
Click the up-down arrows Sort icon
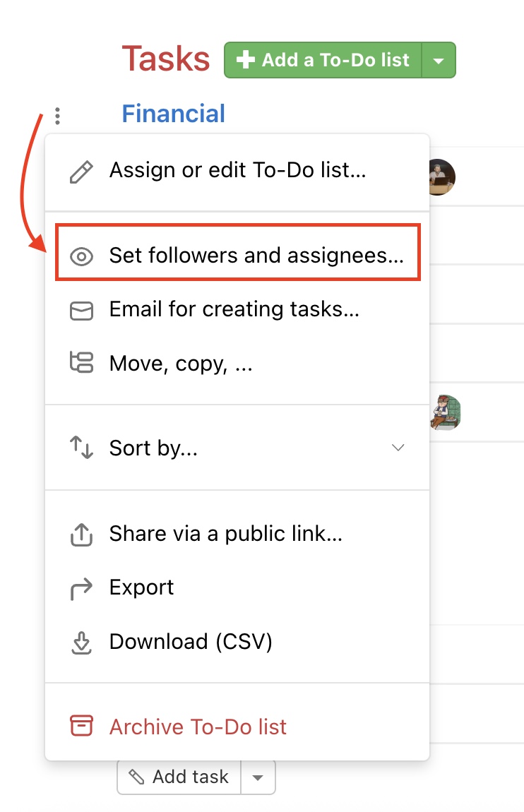pos(81,448)
